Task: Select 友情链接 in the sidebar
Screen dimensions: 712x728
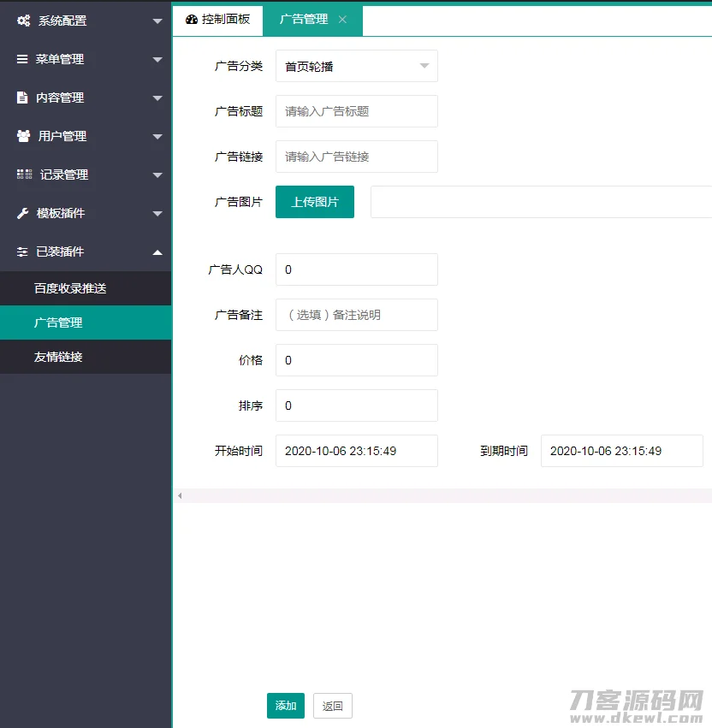Action: [86, 357]
